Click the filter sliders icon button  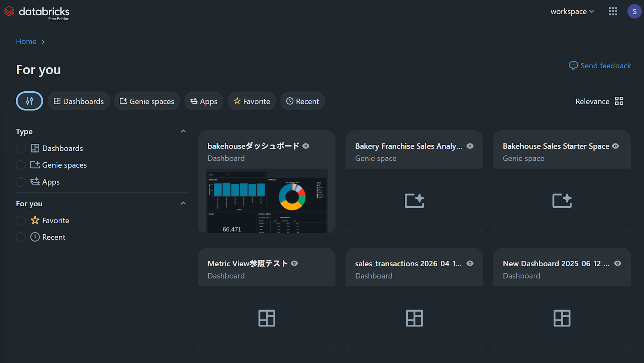pos(29,101)
